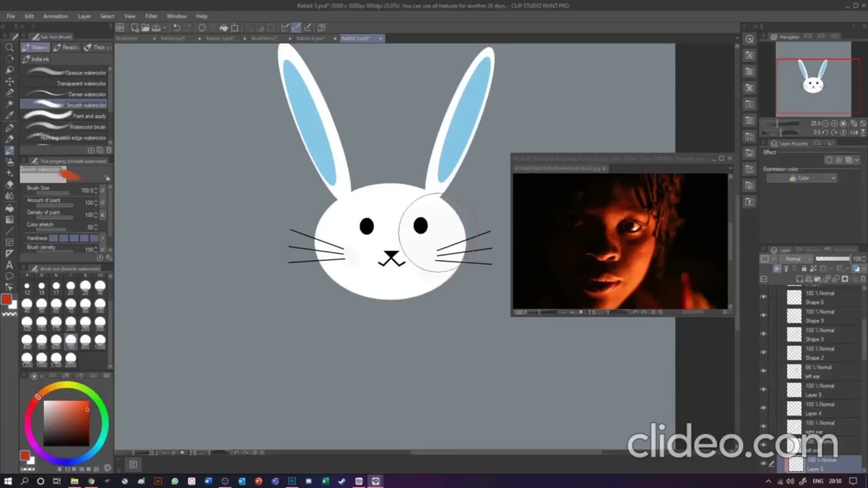This screenshot has height=488, width=868.
Task: Select the Eraser tool in toolbar
Action: [9, 184]
